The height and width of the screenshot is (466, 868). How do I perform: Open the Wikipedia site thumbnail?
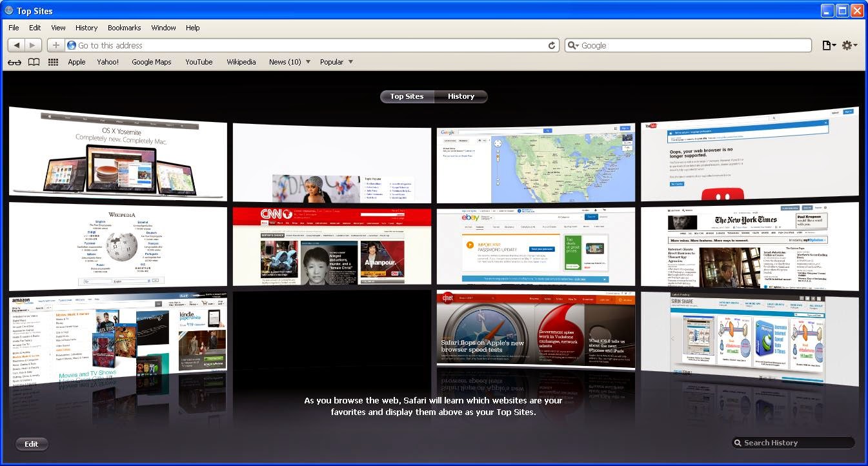(x=118, y=246)
